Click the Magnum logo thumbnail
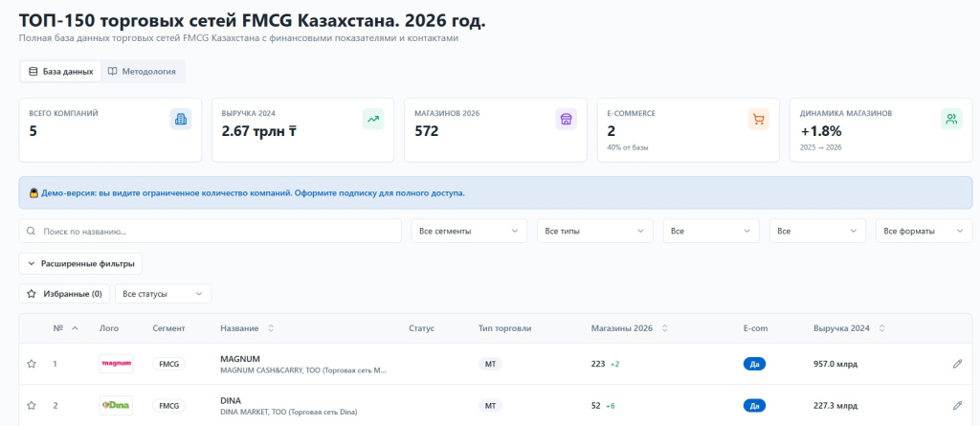The image size is (980, 426). point(116,364)
